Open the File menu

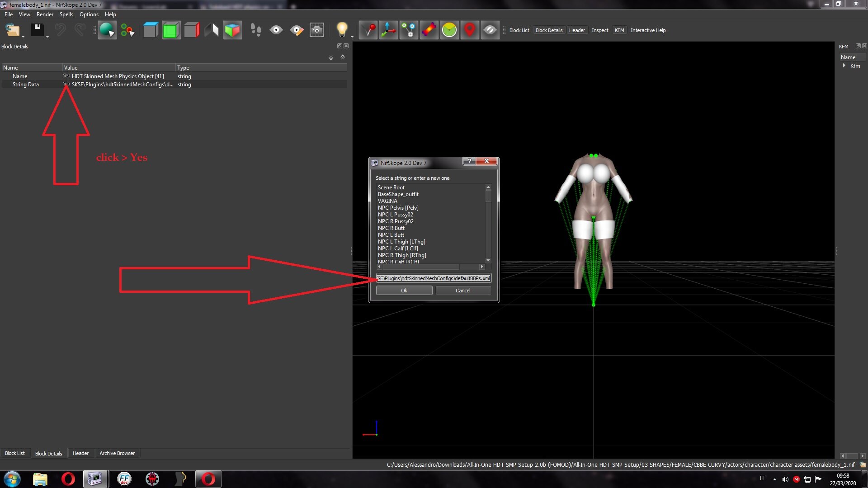pos(9,14)
